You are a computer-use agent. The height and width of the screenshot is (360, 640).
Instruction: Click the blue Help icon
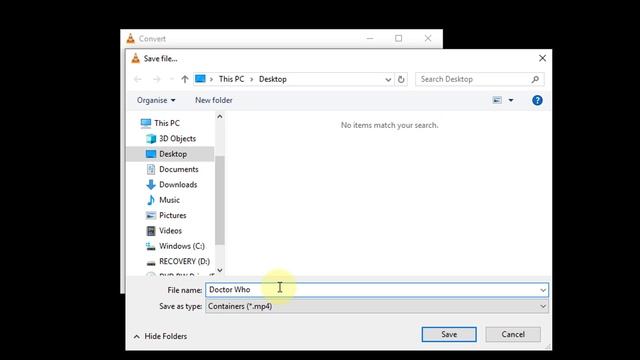(537, 100)
